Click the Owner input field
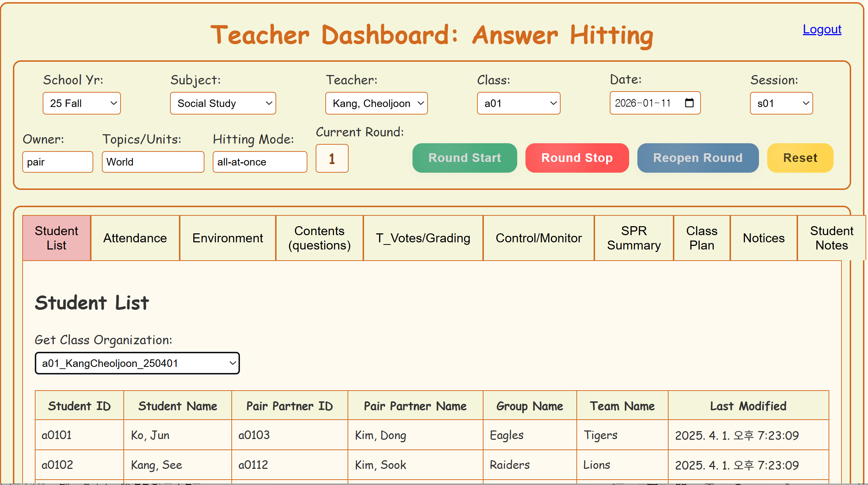Viewport: 868px width, 485px height. pyautogui.click(x=57, y=162)
